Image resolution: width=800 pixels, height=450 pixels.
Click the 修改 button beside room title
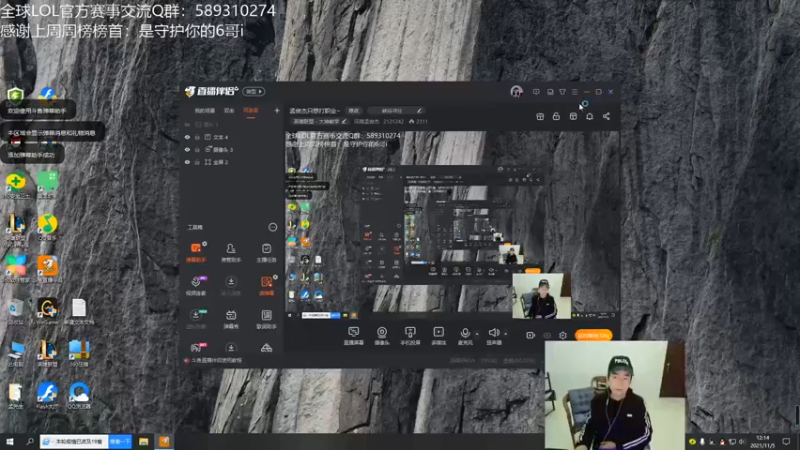click(354, 111)
